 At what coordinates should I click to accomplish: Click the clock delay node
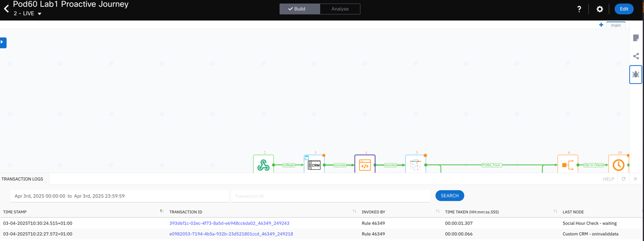[618, 165]
